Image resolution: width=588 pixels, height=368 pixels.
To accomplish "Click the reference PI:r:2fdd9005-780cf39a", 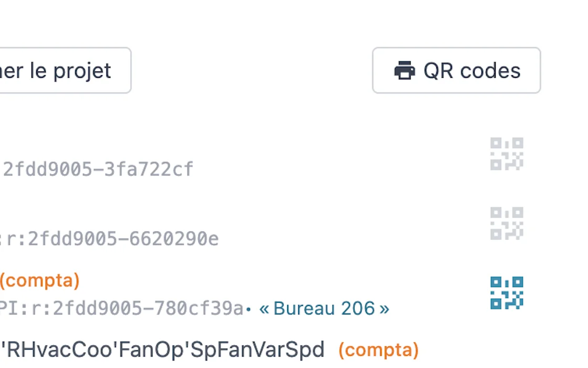I will coord(121,308).
